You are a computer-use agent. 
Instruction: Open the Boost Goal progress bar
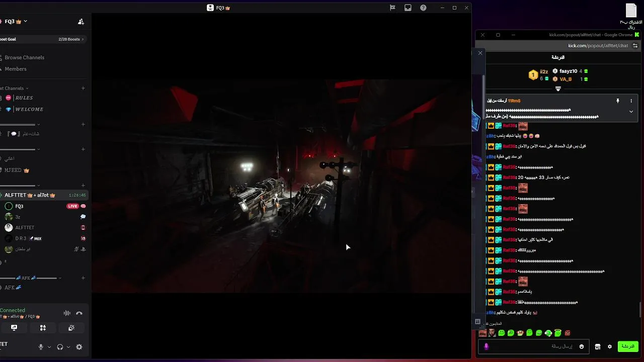pos(43,39)
